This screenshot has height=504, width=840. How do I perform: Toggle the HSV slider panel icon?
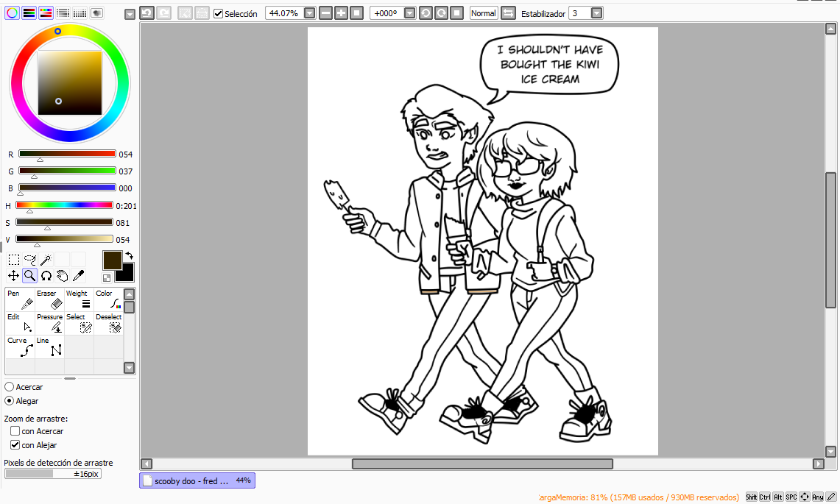pos(46,13)
